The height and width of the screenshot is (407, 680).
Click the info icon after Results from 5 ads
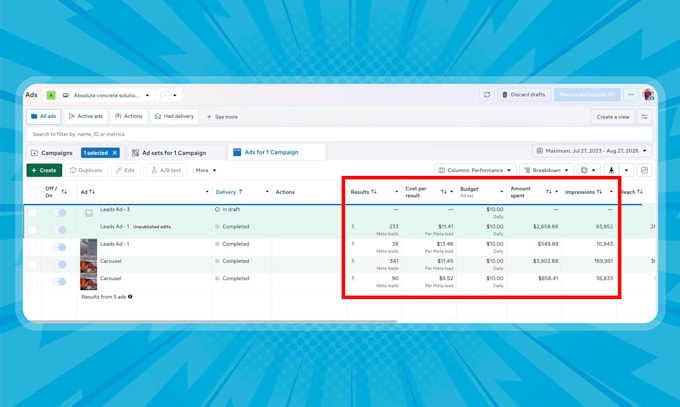pyautogui.click(x=130, y=297)
